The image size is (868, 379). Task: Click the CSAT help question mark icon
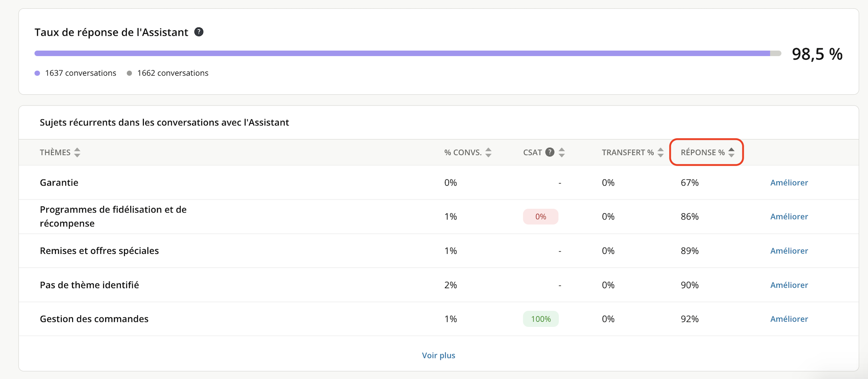click(x=550, y=152)
